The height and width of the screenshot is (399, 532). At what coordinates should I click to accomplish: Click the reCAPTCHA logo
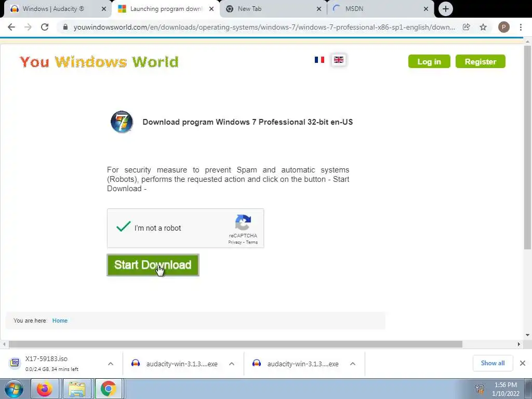(243, 222)
